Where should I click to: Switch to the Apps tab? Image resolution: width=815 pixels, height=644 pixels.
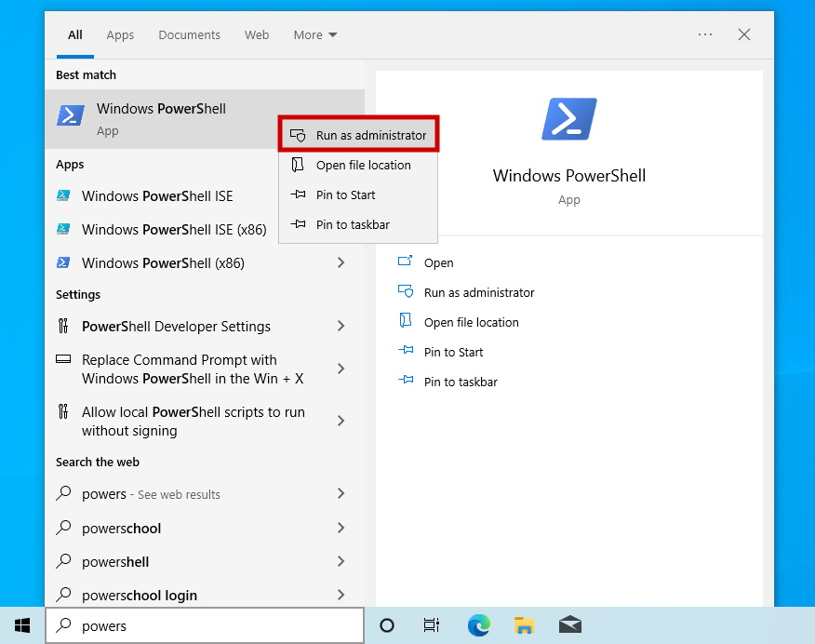(x=120, y=35)
